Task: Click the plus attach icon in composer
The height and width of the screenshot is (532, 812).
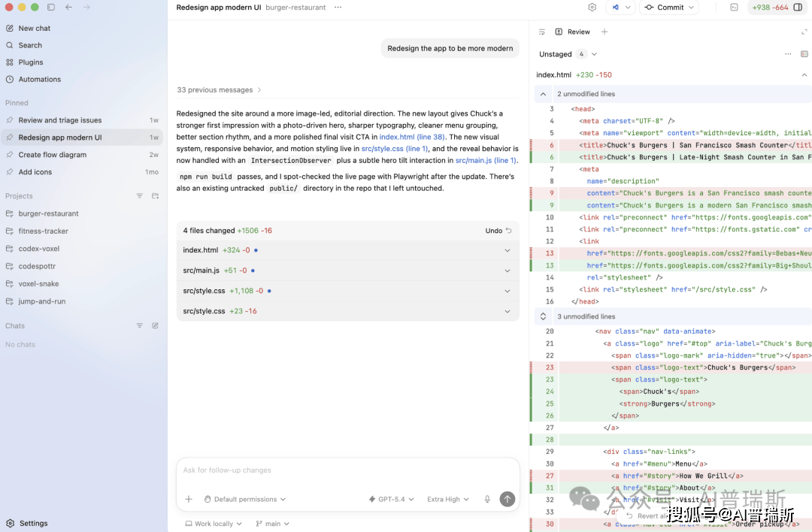Action: pos(189,499)
